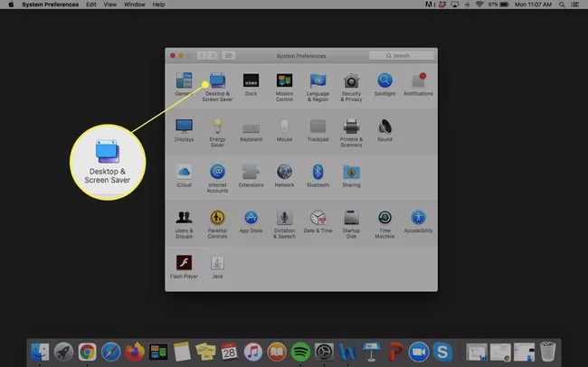Open Extensions preferences
The width and height of the screenshot is (588, 367).
click(251, 175)
